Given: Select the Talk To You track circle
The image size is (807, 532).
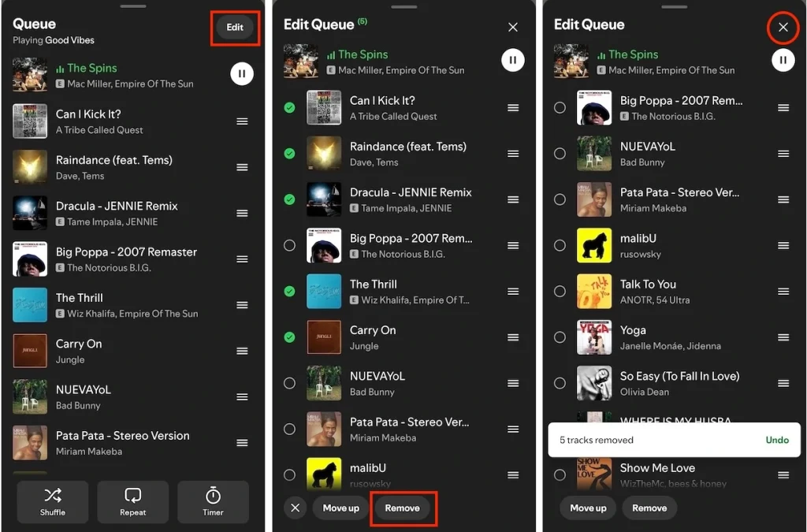Looking at the screenshot, I should [x=560, y=292].
